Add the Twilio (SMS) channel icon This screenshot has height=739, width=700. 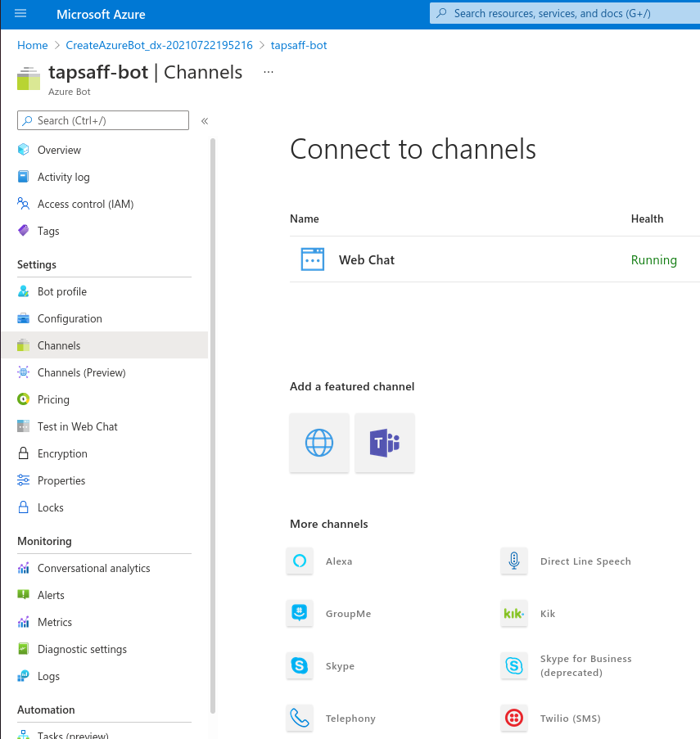514,718
